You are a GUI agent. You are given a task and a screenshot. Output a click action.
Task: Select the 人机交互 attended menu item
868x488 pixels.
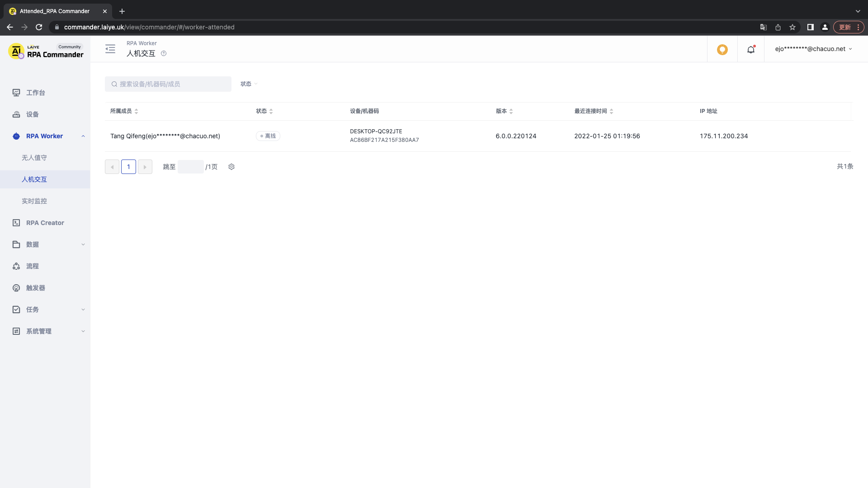tap(45, 179)
